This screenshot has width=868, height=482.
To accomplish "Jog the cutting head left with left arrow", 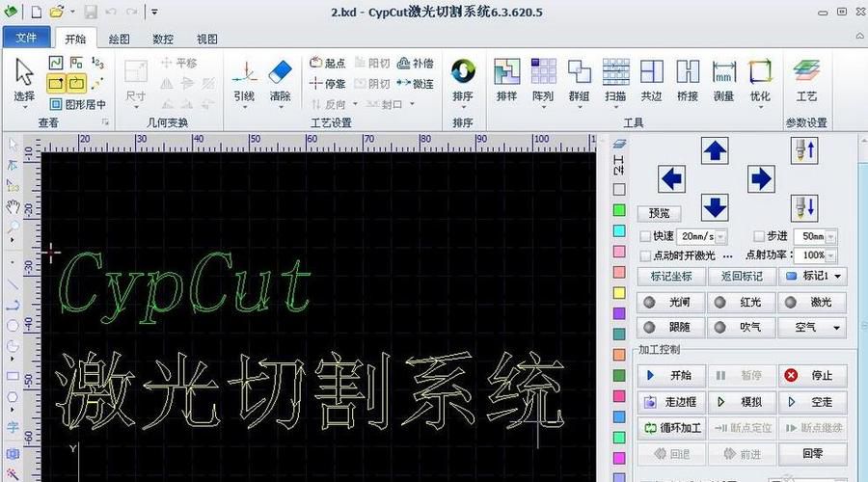I will pyautogui.click(x=671, y=178).
